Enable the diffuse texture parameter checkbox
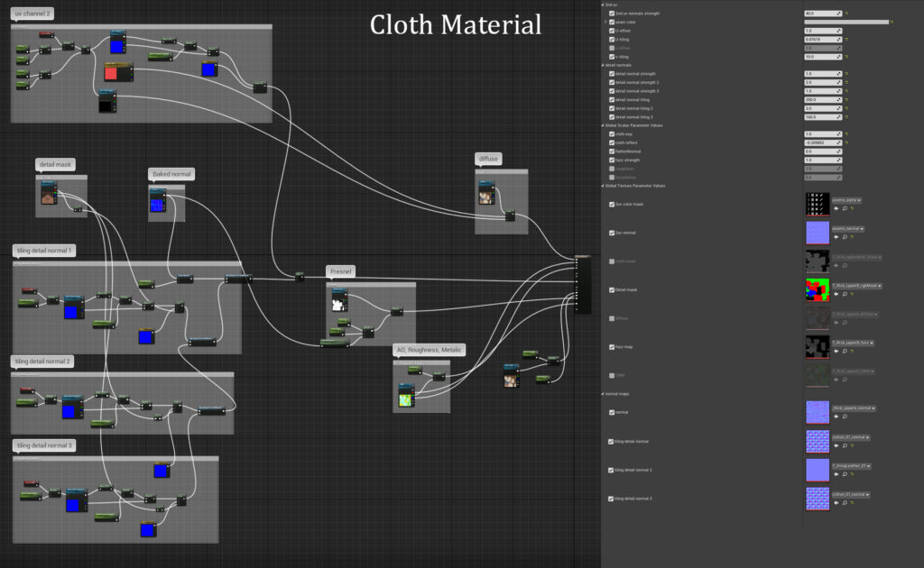The height and width of the screenshot is (568, 924). coord(611,318)
